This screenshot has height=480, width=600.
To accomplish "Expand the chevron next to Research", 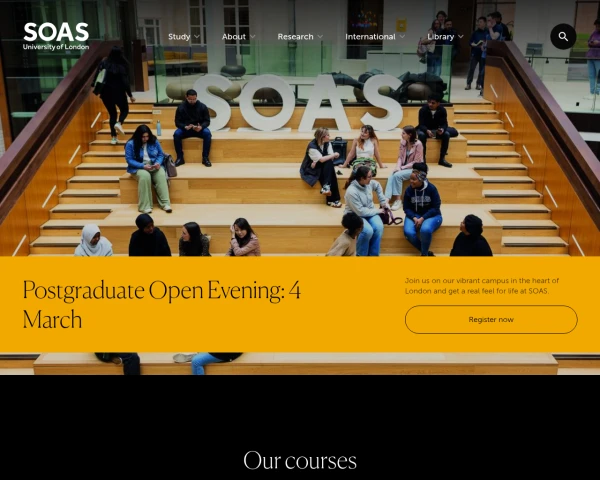I will pos(320,37).
